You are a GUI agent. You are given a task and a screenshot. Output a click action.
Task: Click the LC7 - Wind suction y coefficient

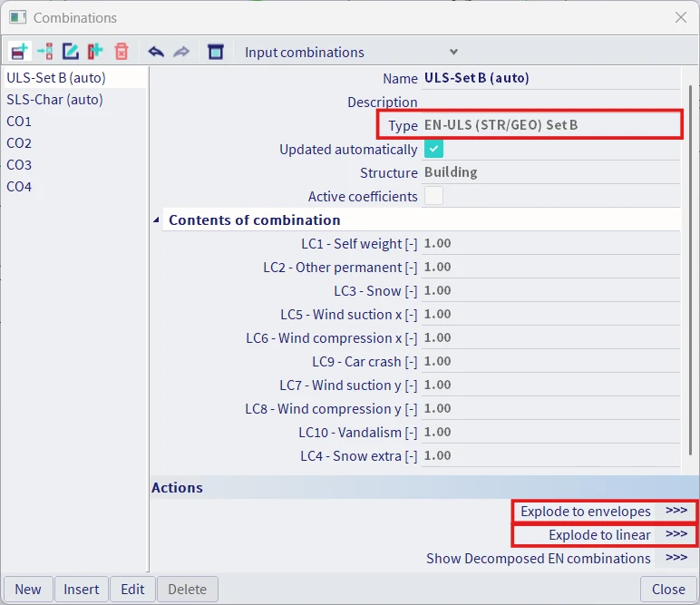pos(550,385)
